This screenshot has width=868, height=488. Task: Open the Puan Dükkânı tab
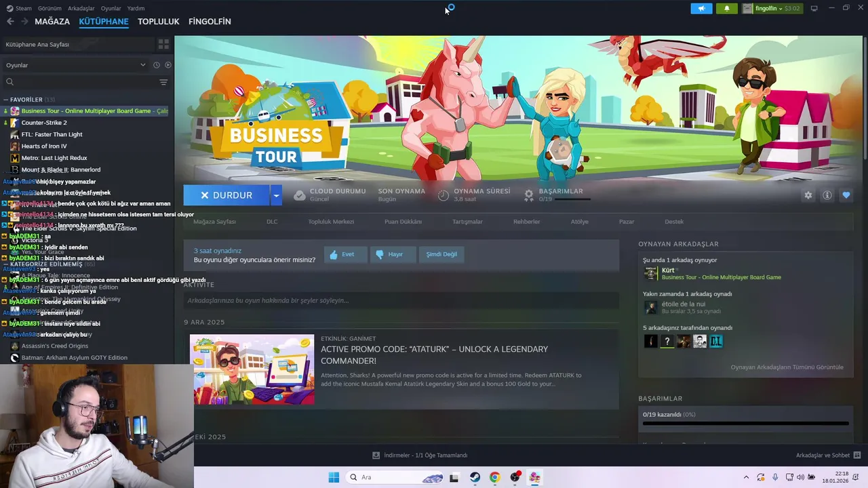coord(403,222)
